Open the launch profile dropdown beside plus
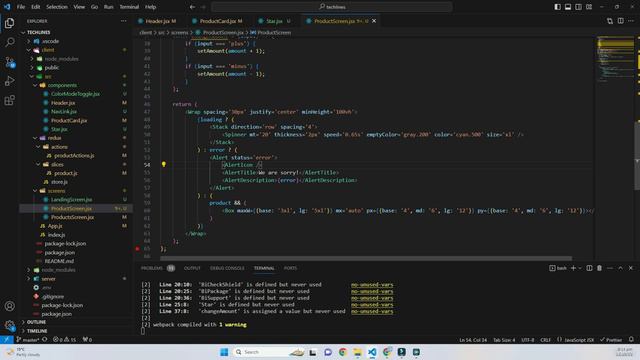 pyautogui.click(x=580, y=268)
